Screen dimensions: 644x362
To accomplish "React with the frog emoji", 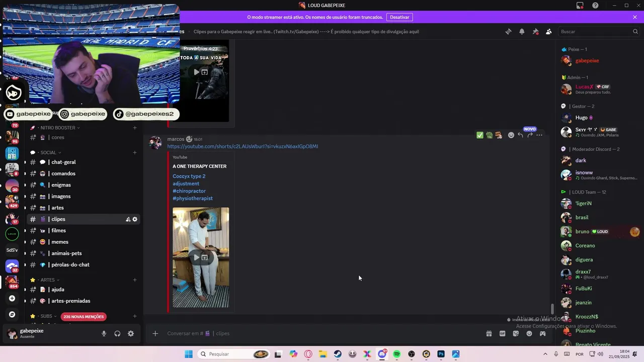I will (489, 135).
